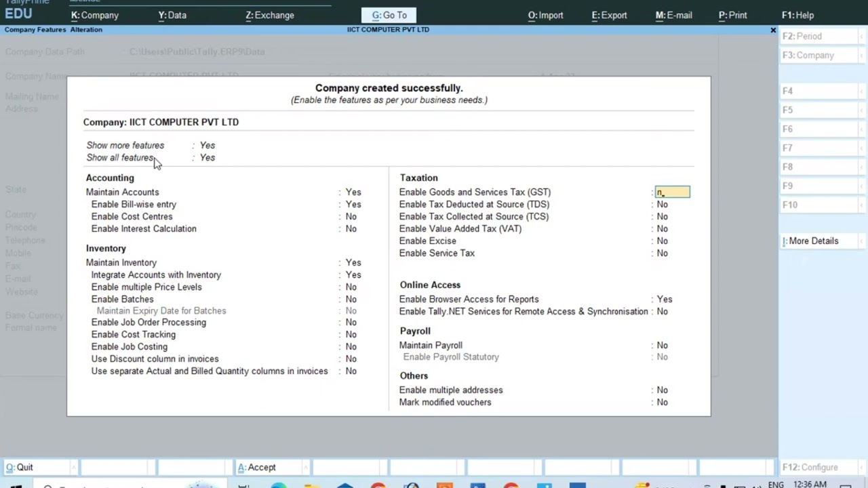Open the E: Export menu
The image size is (868, 488).
point(610,15)
